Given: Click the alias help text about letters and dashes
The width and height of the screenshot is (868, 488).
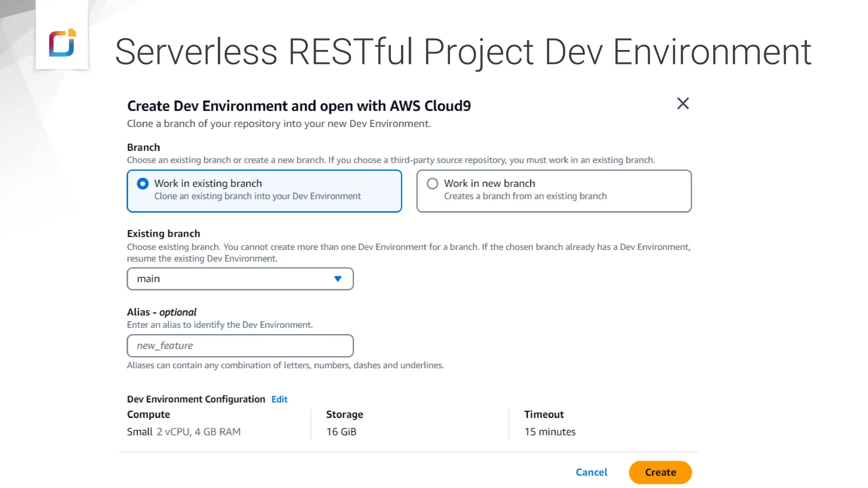Looking at the screenshot, I should point(285,365).
